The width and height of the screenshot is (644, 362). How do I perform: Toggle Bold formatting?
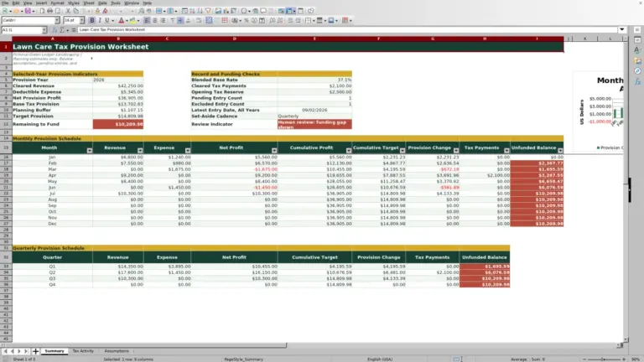[x=92, y=20]
